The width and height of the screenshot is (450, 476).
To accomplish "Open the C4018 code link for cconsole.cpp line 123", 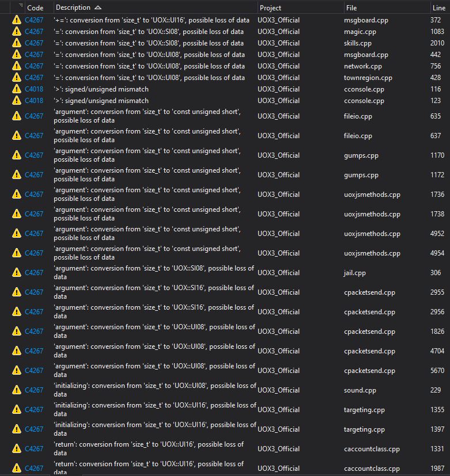I will point(34,101).
